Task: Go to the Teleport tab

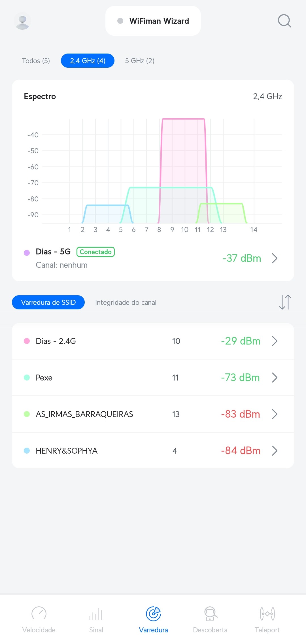Action: click(x=267, y=620)
